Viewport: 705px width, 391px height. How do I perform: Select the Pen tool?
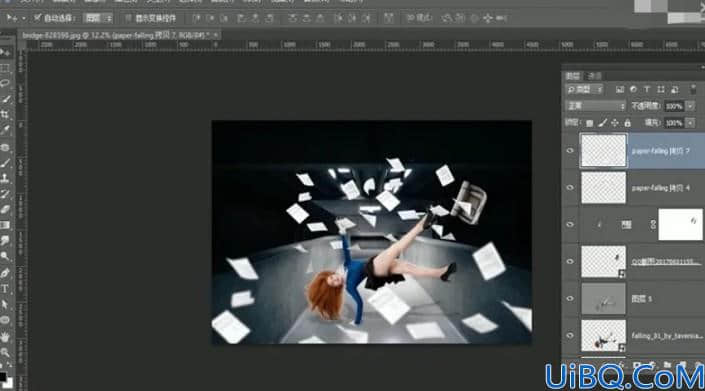pos(5,273)
